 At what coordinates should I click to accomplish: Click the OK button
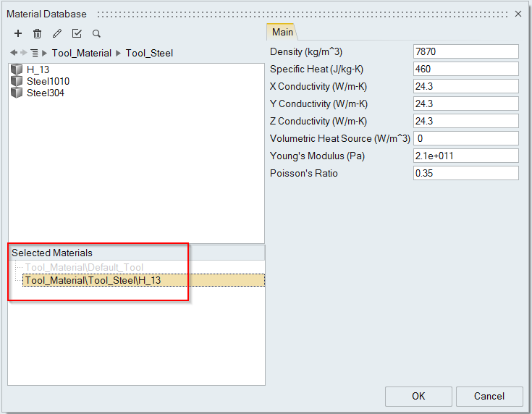click(x=418, y=396)
